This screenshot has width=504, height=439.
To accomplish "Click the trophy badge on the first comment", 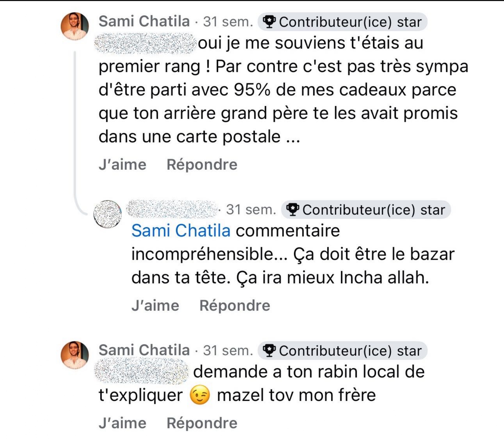I will [x=343, y=22].
